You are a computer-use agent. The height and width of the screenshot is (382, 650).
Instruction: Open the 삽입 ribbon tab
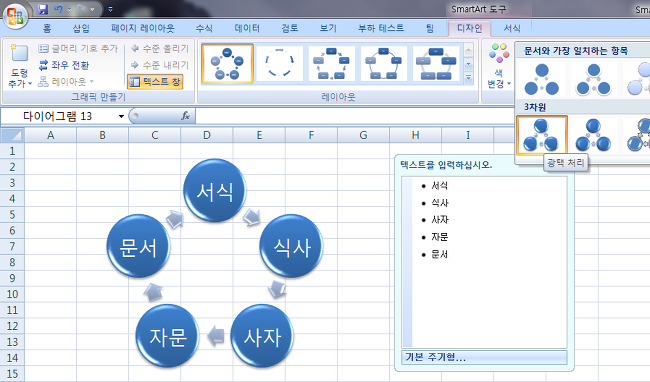pyautogui.click(x=81, y=28)
